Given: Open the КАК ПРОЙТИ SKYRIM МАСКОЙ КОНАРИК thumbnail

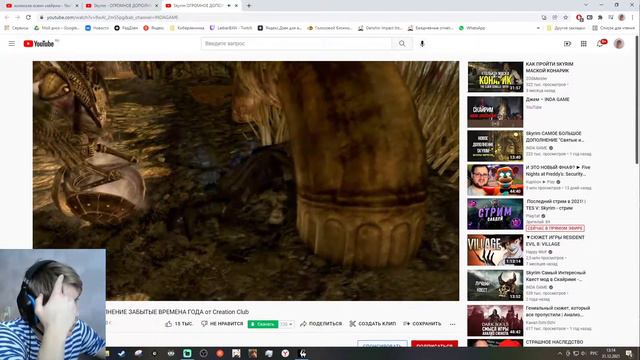Looking at the screenshot, I should 495,77.
